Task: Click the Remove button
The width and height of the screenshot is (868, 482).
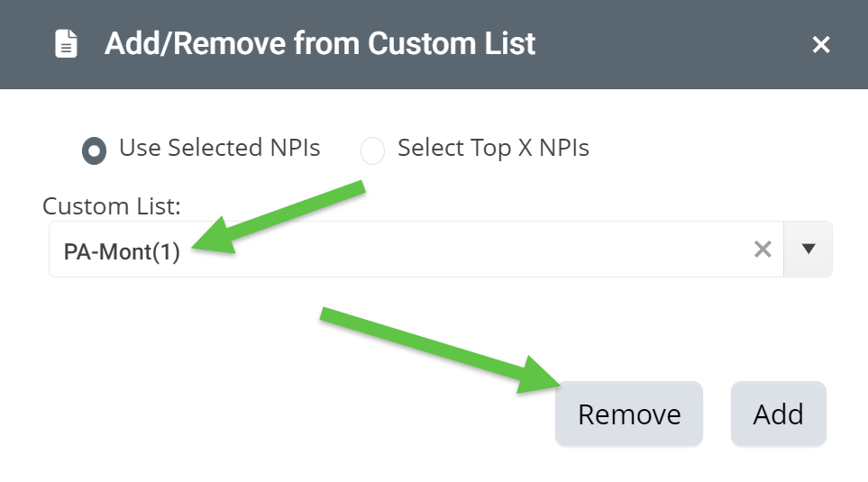Action: pyautogui.click(x=628, y=414)
